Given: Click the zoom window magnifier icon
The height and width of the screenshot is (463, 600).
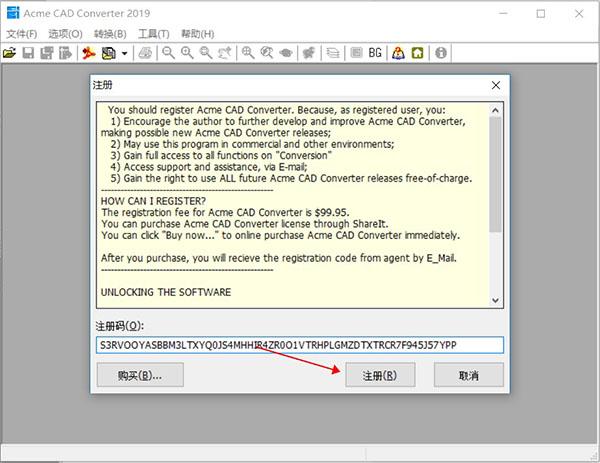Looking at the screenshot, I should click(x=206, y=53).
